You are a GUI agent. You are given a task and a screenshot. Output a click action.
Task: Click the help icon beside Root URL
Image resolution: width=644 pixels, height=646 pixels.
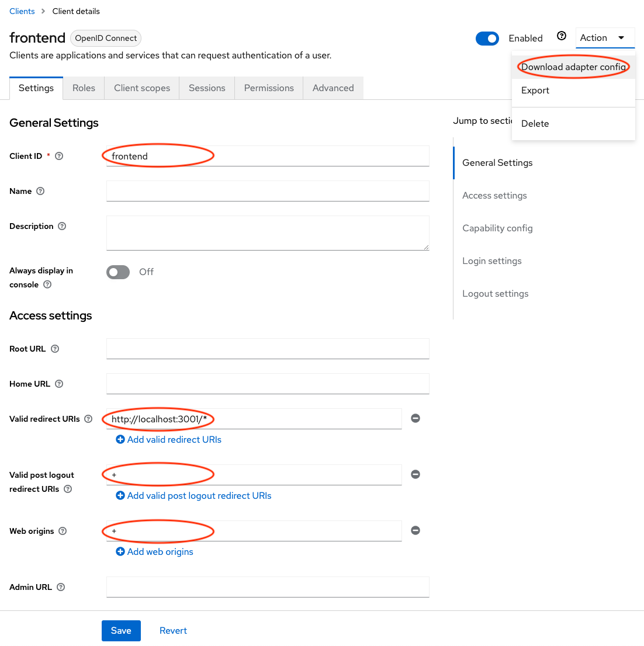click(x=54, y=349)
